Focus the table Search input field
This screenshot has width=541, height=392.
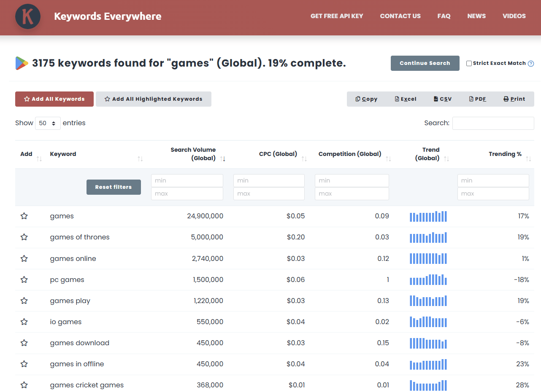(x=493, y=123)
